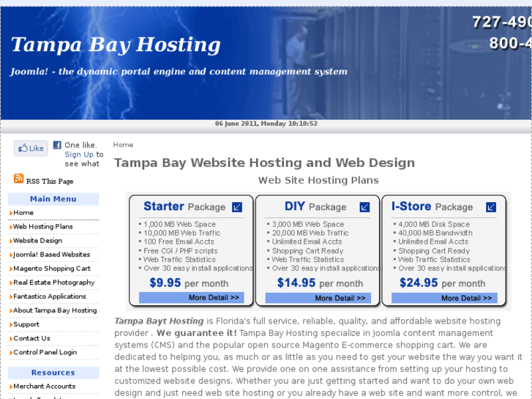Go to the Support menu item
Screen dimensions: 532x399
[26, 324]
